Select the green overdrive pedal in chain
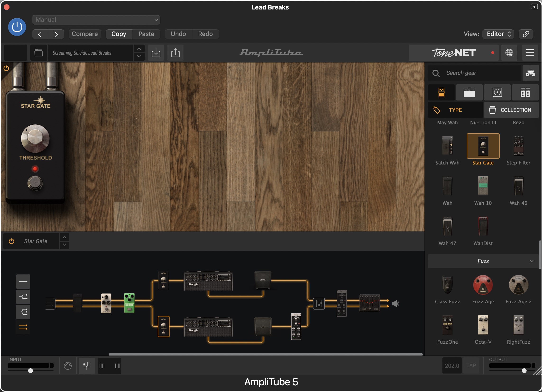542x392 pixels. (129, 303)
